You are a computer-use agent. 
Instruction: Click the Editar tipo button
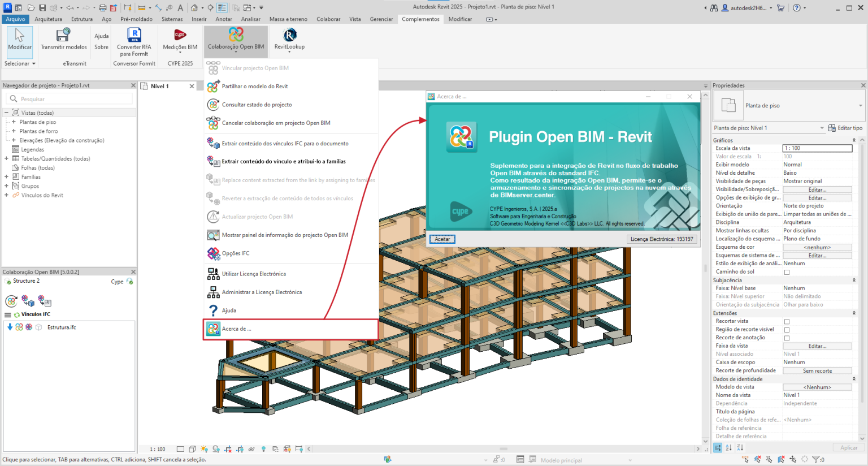click(845, 128)
